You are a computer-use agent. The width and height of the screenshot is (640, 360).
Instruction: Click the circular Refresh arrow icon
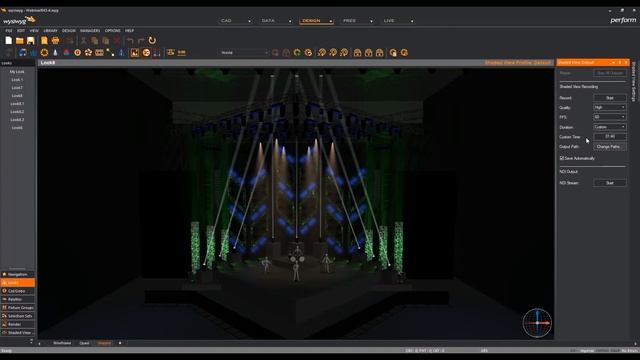click(x=152, y=40)
